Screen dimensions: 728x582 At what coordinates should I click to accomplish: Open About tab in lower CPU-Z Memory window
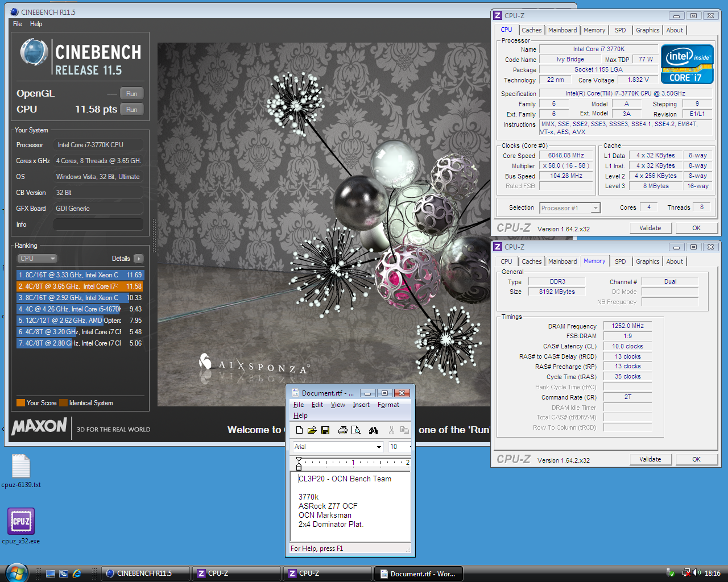tap(675, 261)
